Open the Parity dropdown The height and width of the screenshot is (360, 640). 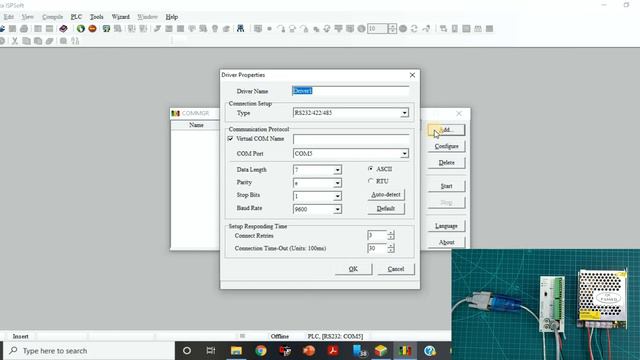(x=338, y=183)
